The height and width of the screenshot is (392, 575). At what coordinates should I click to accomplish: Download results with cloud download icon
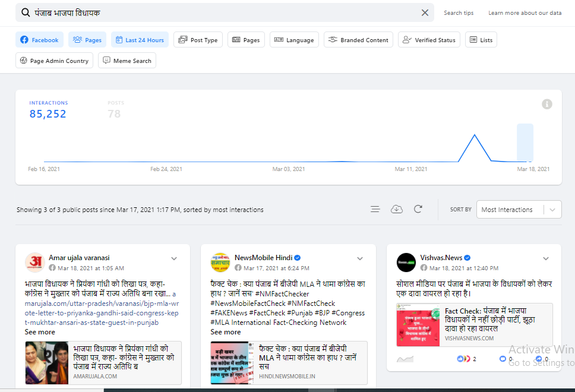tap(397, 209)
